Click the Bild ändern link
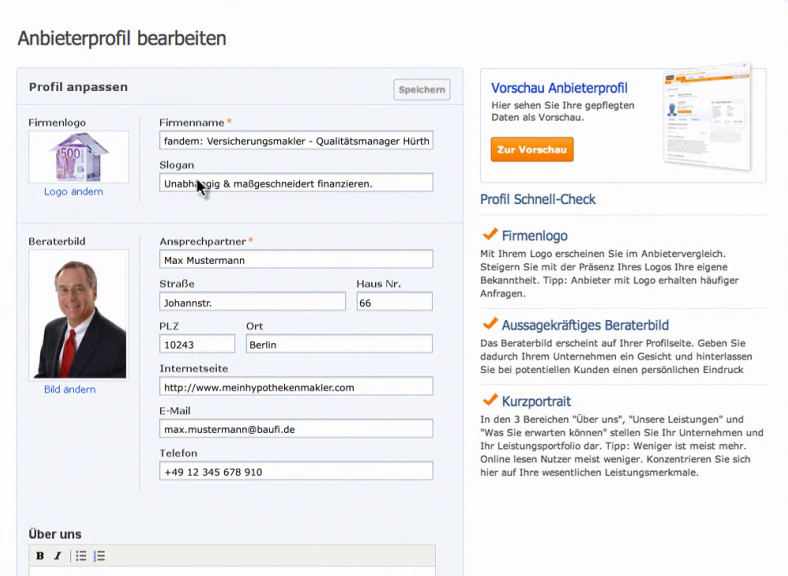 70,389
